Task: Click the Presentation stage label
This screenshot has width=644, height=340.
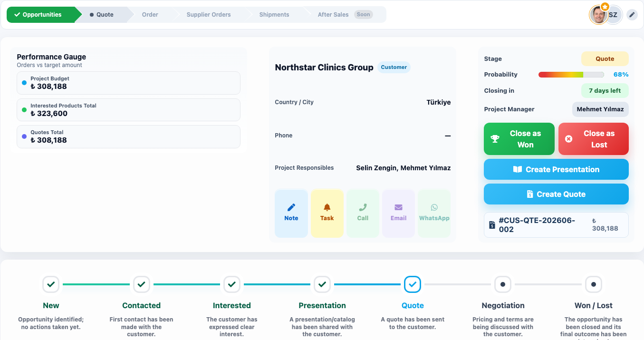Action: click(322, 305)
